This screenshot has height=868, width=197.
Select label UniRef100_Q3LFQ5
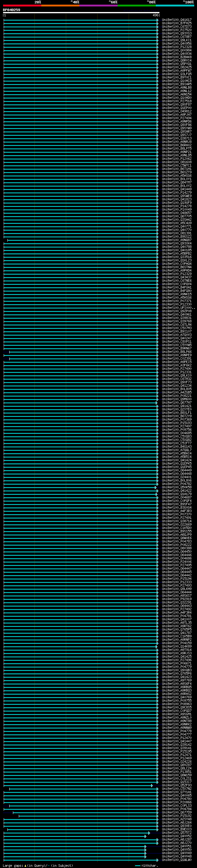coord(177,74)
